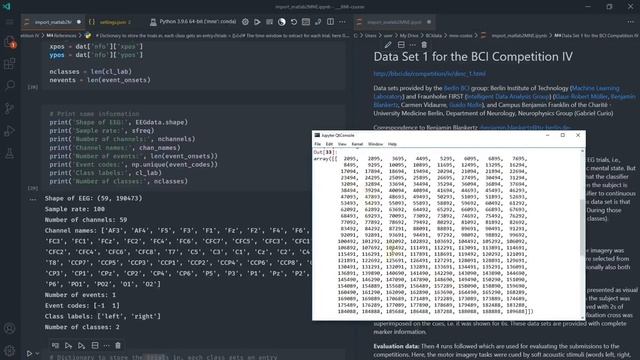This screenshot has width=640, height=360.
Task: Click the Restart kernel icon
Action: 293,22
